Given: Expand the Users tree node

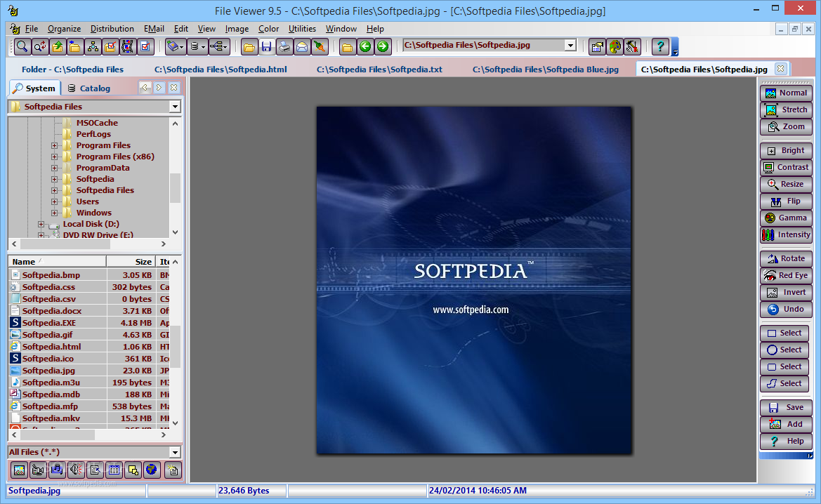Looking at the screenshot, I should point(55,201).
